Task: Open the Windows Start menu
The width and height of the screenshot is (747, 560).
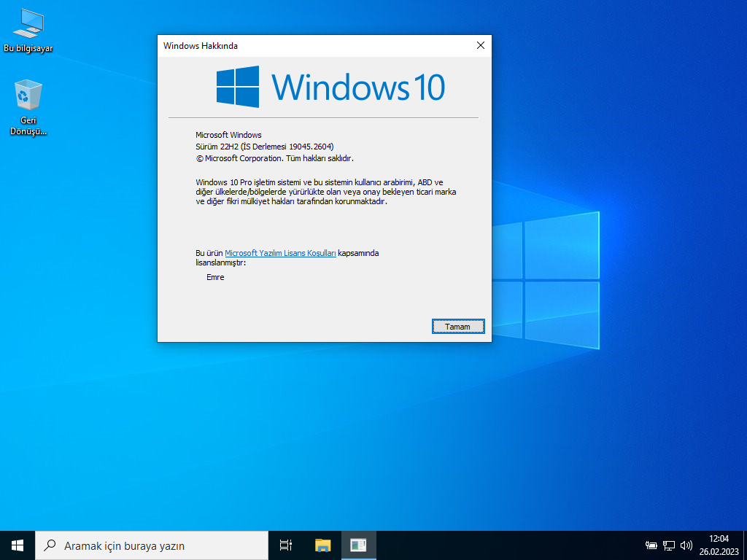Action: [18, 545]
